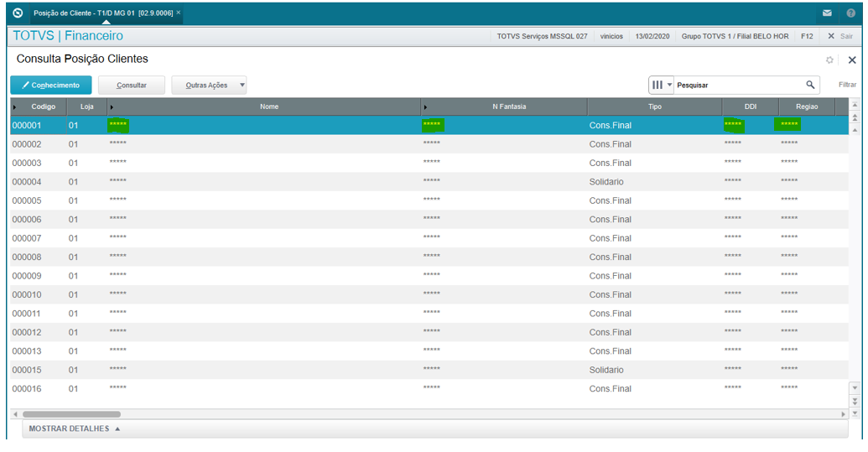Click the N Fantasia column header

504,107
